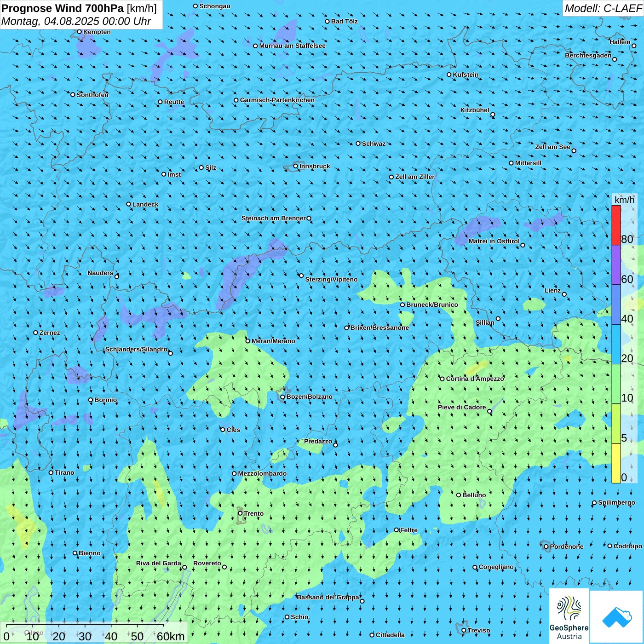Click the Meran/Merano town label

pos(273,341)
